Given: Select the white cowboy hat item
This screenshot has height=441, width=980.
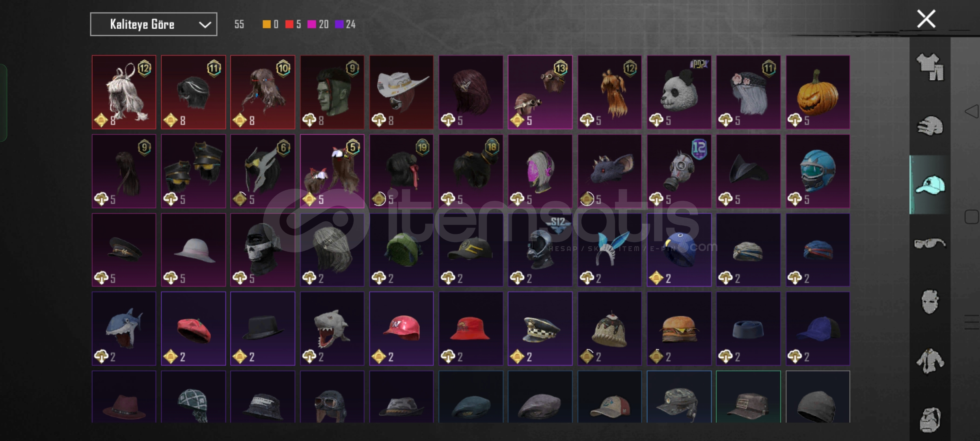Looking at the screenshot, I should (x=401, y=92).
